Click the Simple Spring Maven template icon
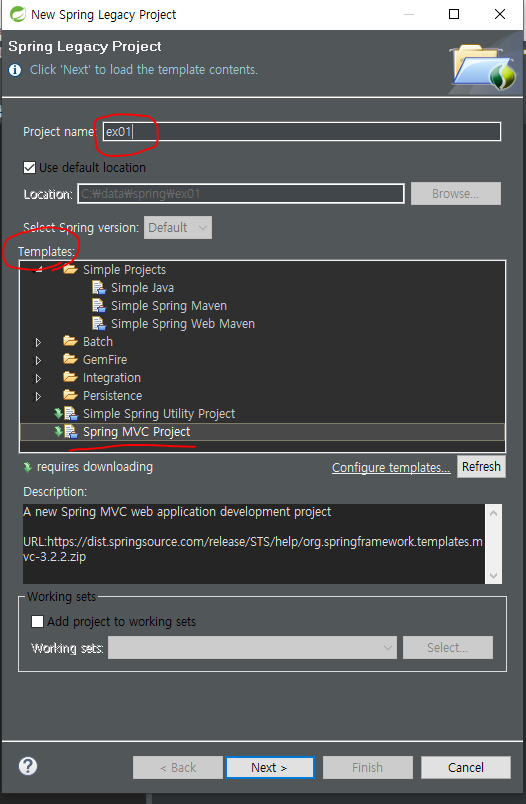This screenshot has width=526, height=804. (98, 305)
